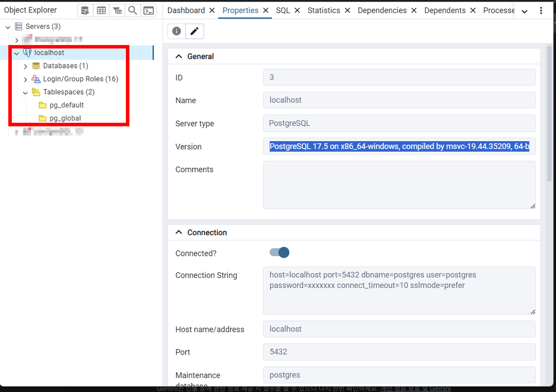Image resolution: width=556 pixels, height=392 pixels.
Task: Click the info icon in Properties toolbar
Action: click(x=176, y=31)
